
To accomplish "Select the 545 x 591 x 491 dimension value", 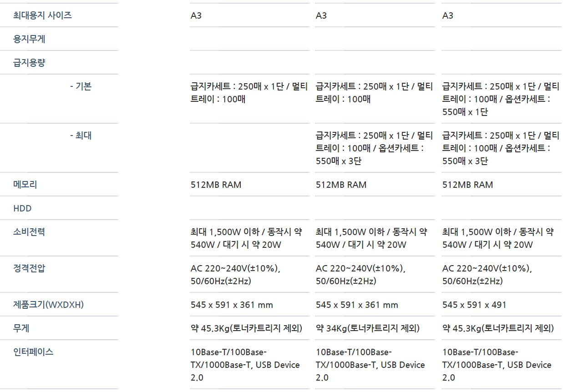I will tap(474, 305).
